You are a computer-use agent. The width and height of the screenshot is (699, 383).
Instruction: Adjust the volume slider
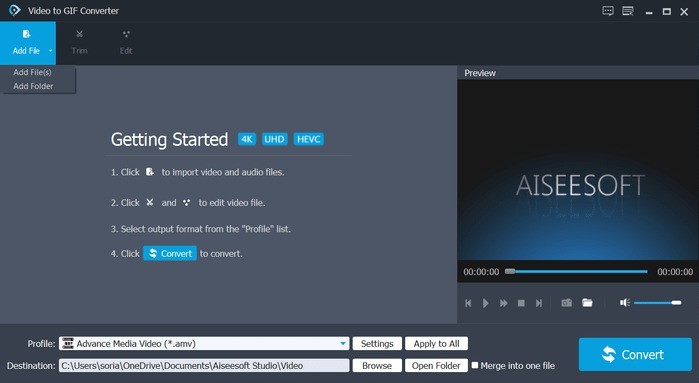click(x=658, y=303)
